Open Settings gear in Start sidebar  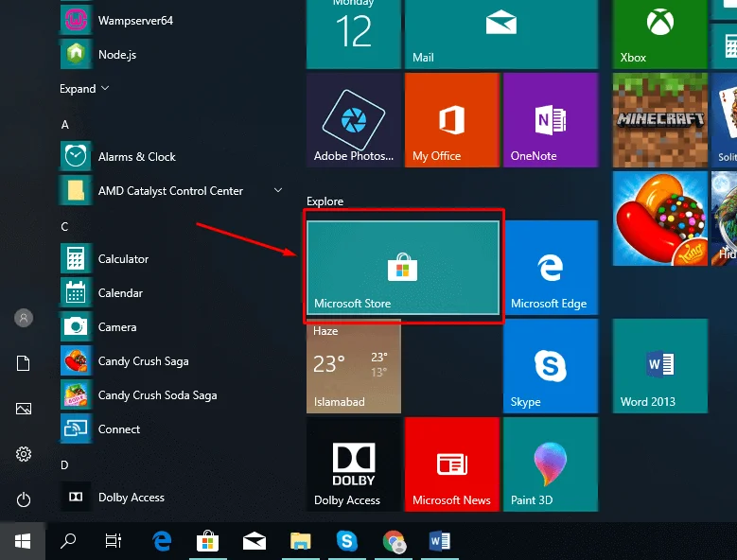[x=23, y=454]
